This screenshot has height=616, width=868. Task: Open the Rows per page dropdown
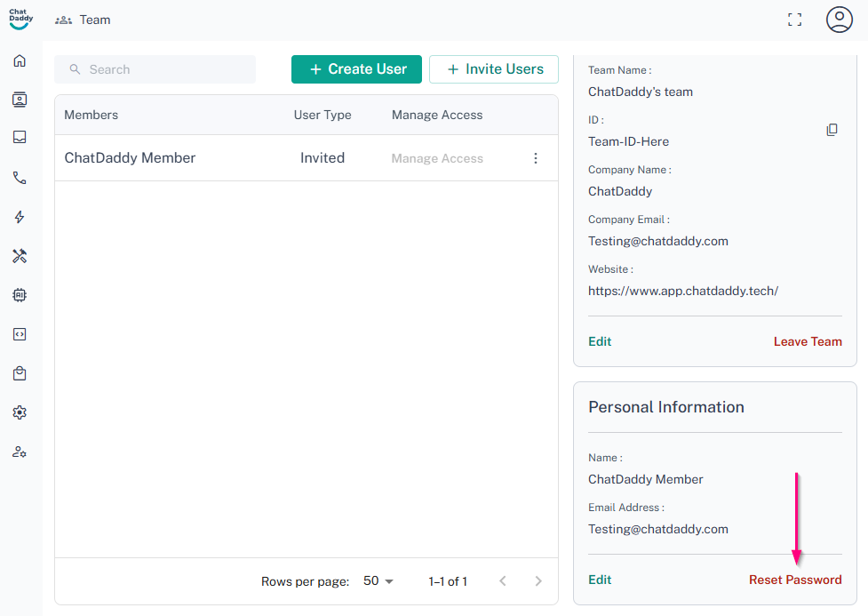[378, 581]
